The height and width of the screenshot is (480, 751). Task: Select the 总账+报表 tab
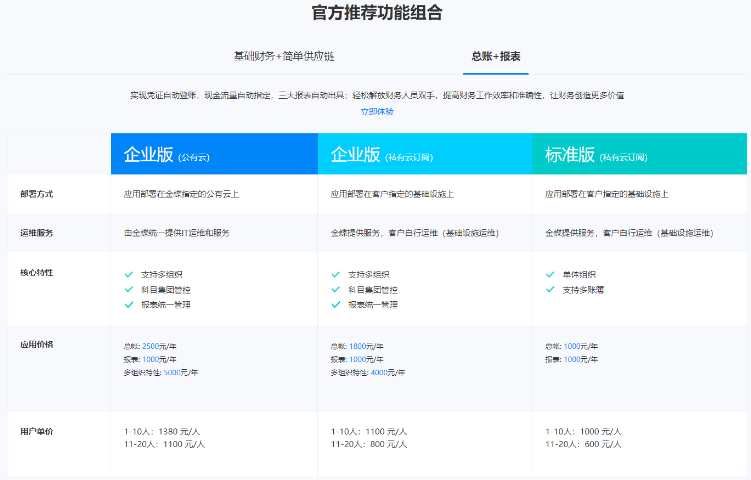click(x=496, y=56)
